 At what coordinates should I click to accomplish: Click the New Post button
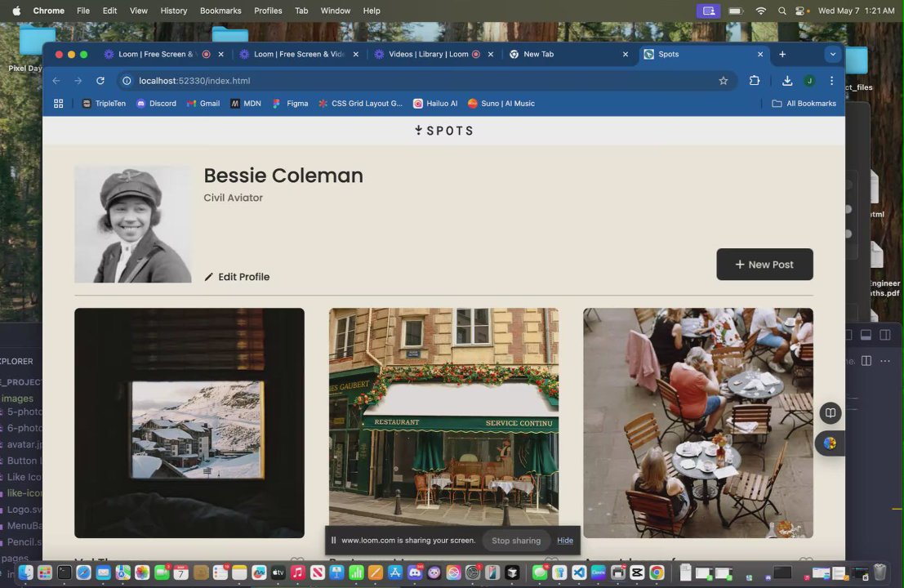pyautogui.click(x=764, y=265)
